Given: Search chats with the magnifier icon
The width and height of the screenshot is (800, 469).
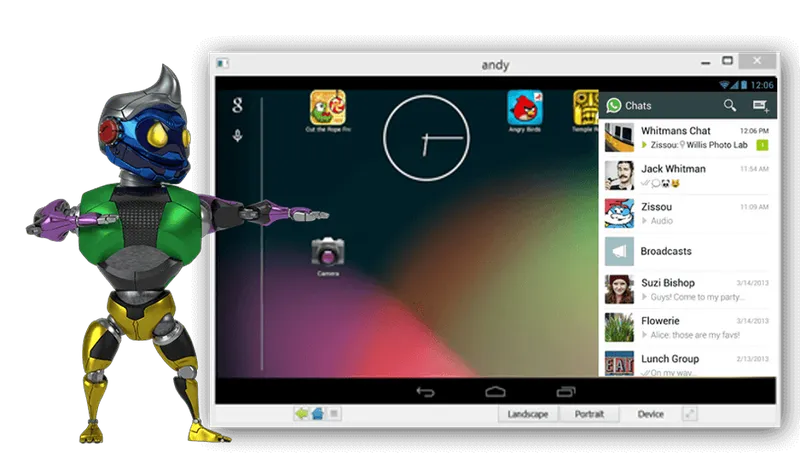Looking at the screenshot, I should click(x=730, y=105).
